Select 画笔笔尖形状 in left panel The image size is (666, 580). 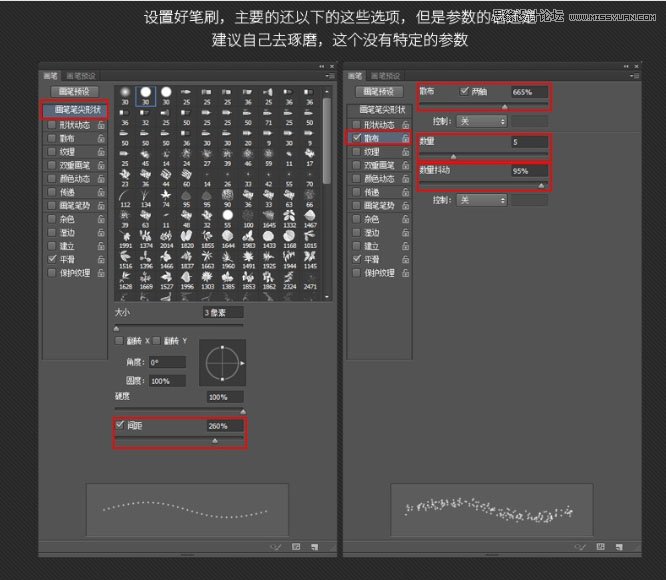click(x=75, y=110)
